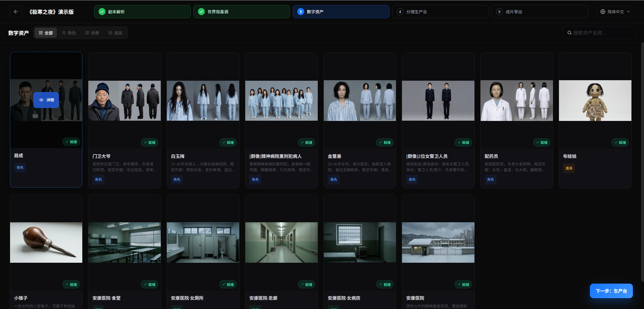Click the 就绪 badge on 小锥子 card
This screenshot has height=309, width=644.
pos(71,284)
